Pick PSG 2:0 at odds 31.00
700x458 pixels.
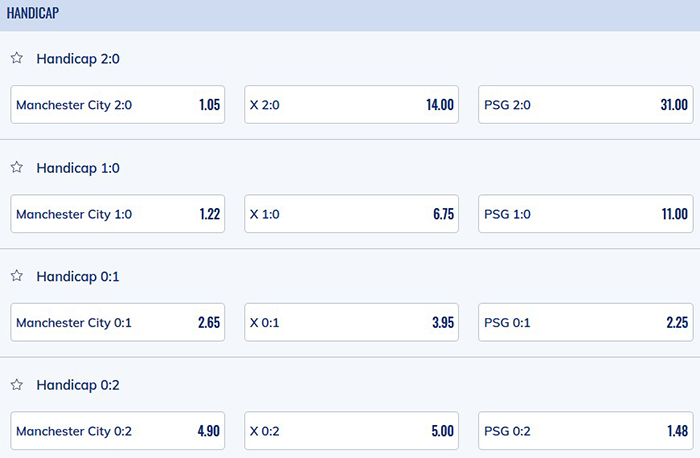coord(586,104)
